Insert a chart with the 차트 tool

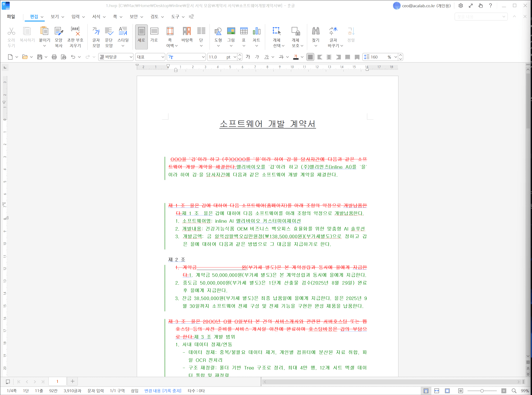coord(256,35)
